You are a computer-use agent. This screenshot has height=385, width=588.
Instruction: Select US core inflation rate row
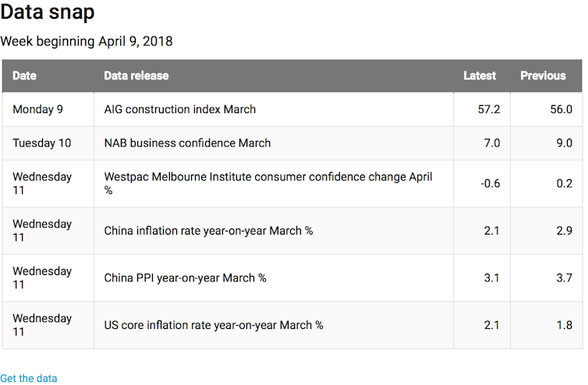pyautogui.click(x=214, y=325)
